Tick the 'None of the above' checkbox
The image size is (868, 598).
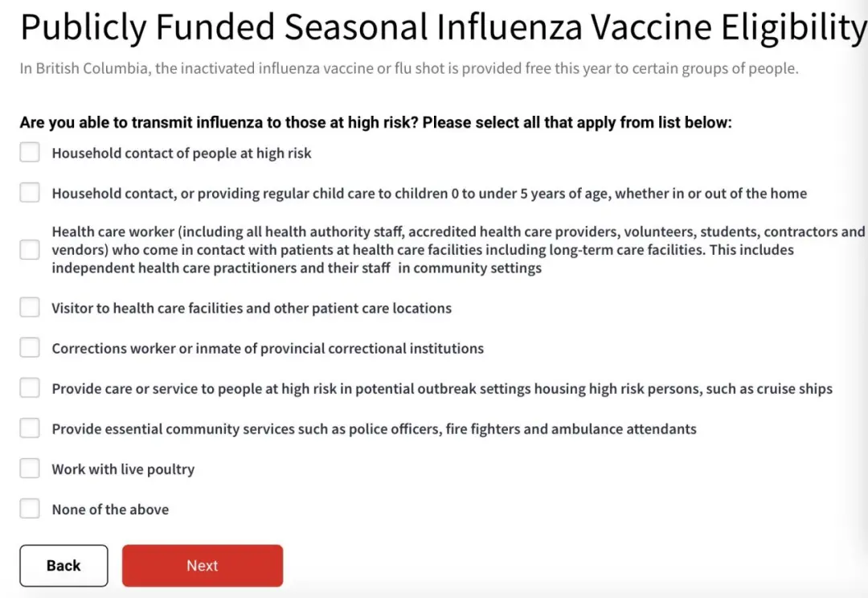coord(30,509)
